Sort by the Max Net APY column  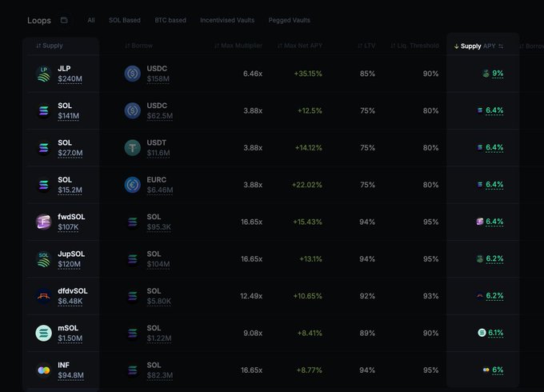coord(300,46)
